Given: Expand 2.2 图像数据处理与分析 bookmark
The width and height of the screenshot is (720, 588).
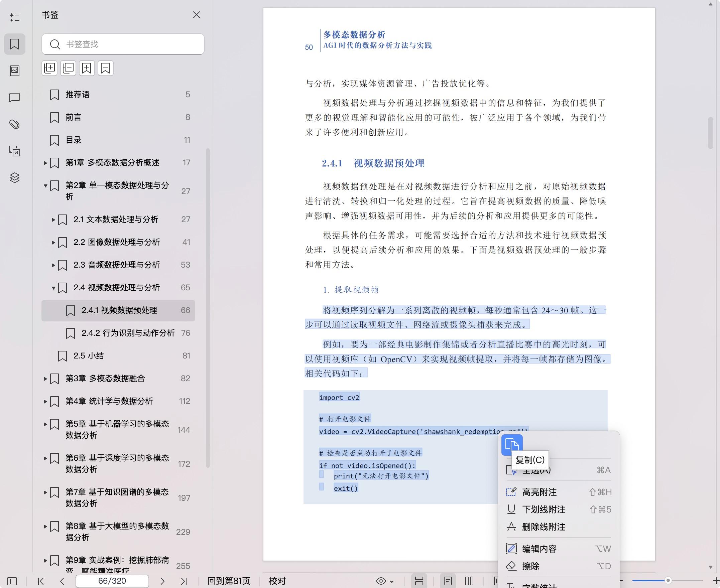Looking at the screenshot, I should coord(53,243).
